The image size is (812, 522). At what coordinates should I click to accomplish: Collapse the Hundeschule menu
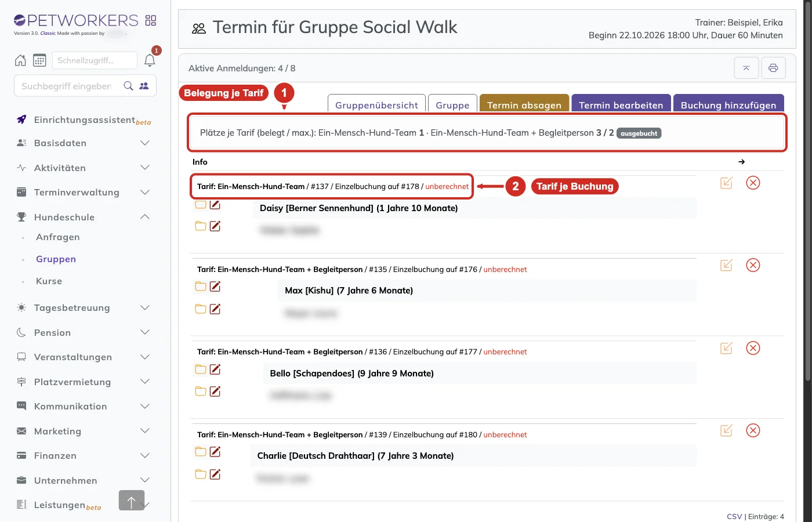[x=84, y=217]
